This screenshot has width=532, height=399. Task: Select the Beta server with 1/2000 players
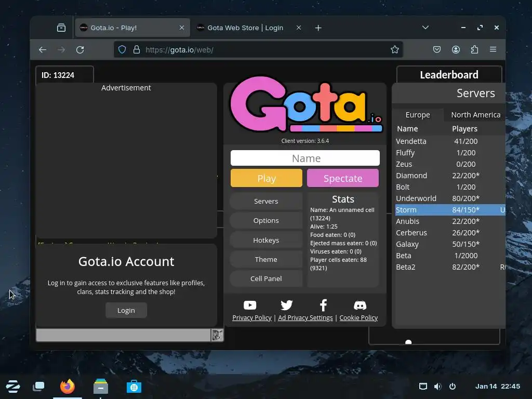point(450,256)
